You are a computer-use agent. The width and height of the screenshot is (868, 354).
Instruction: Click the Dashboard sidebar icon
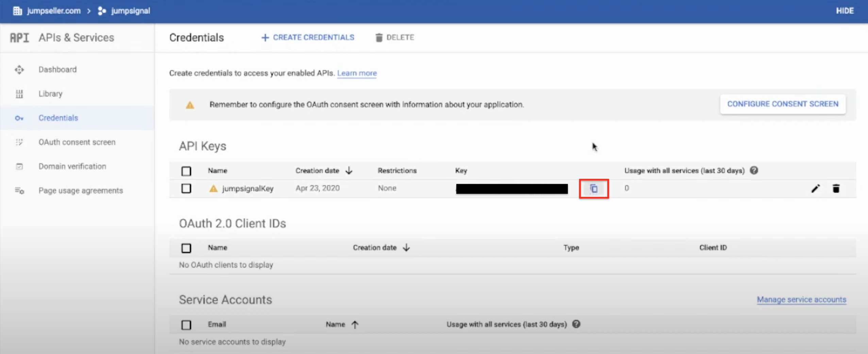19,69
